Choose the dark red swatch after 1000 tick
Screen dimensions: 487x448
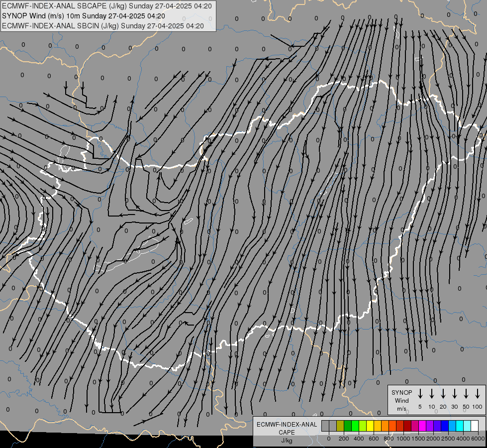[x=407, y=426]
